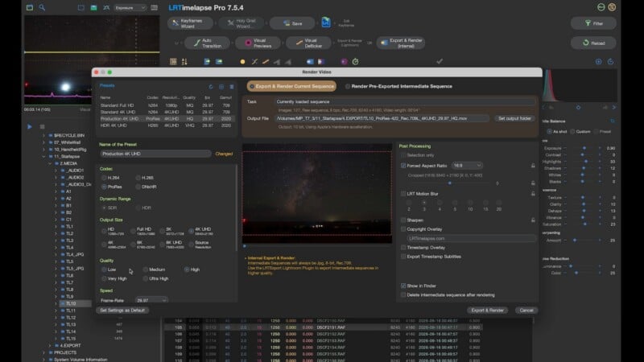The image size is (644, 362).
Task: Select the Standard Full HD preset row
Action: [167, 105]
